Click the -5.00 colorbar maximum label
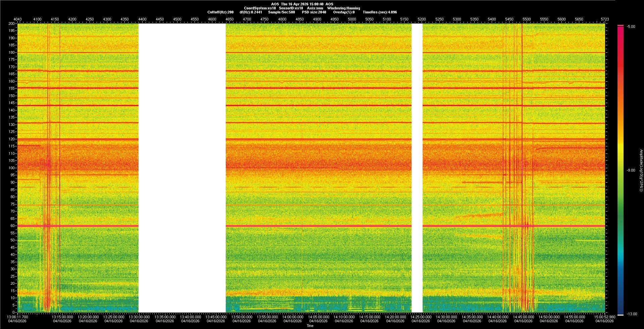This screenshot has width=644, height=329. [x=631, y=27]
